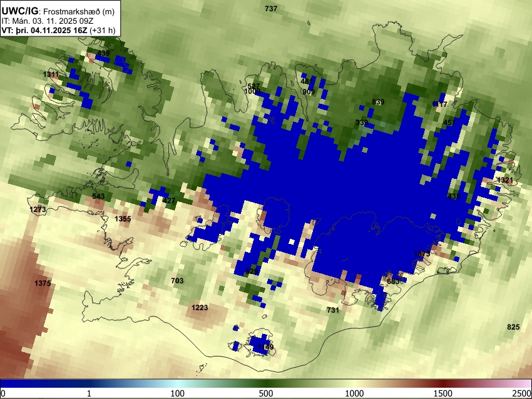The width and height of the screenshot is (532, 399).
Task: Click the 543 value on the map
Action: (x=98, y=196)
